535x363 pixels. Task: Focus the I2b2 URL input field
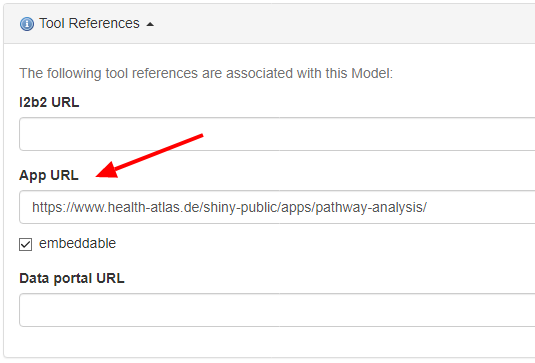[x=277, y=134]
